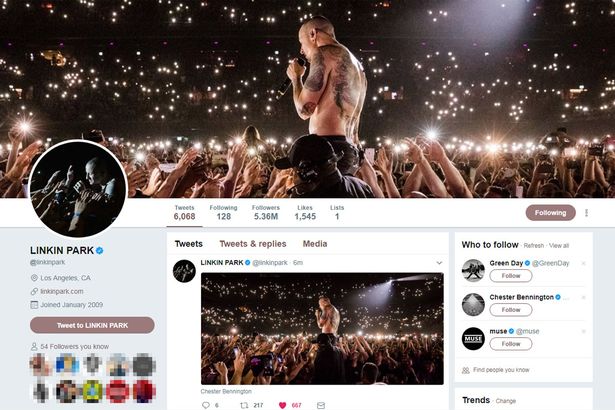Dismiss the muse follow suggestion

[x=583, y=332]
